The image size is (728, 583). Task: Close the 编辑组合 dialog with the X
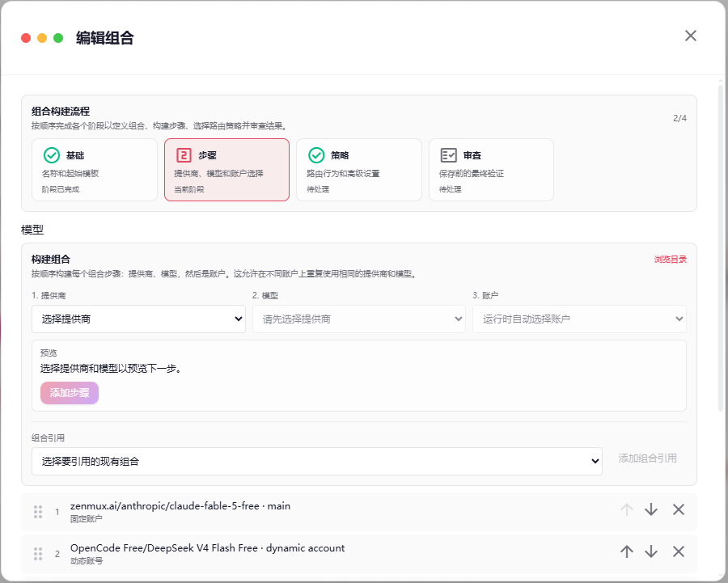(691, 36)
